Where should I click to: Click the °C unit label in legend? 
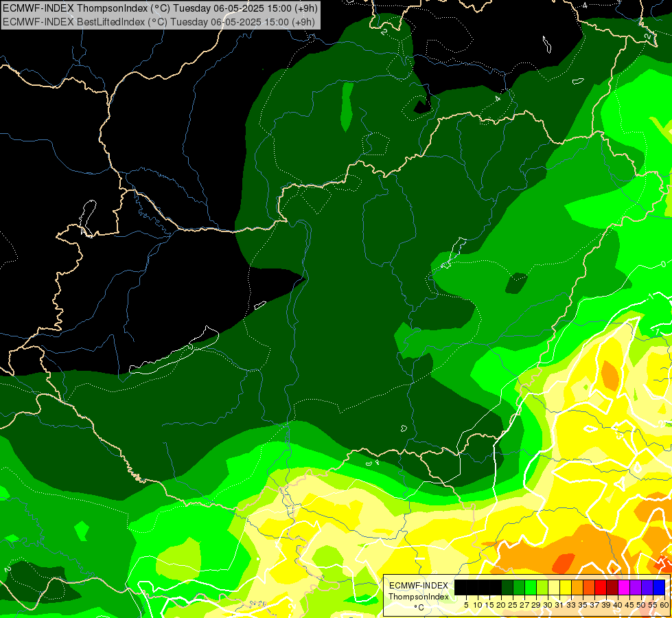click(x=419, y=607)
